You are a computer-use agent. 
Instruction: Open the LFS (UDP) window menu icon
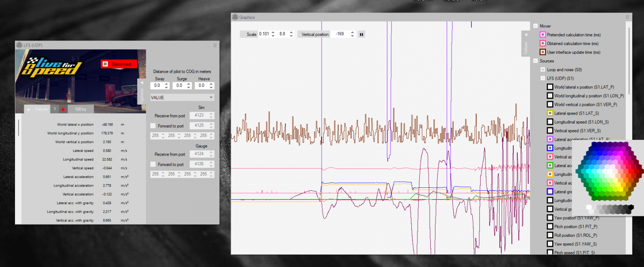(x=215, y=45)
